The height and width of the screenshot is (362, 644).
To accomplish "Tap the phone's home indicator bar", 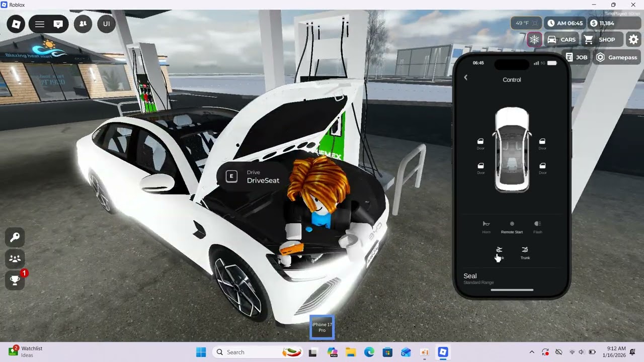I will click(512, 290).
